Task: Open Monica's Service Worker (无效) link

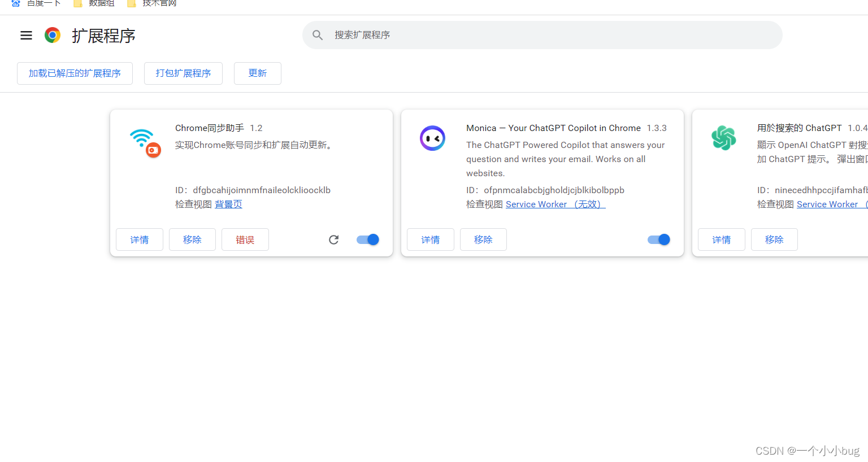Action: pos(555,204)
